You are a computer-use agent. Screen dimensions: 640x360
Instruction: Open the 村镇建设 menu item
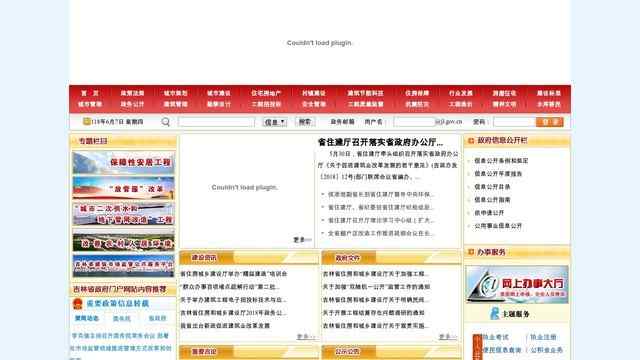[313, 93]
